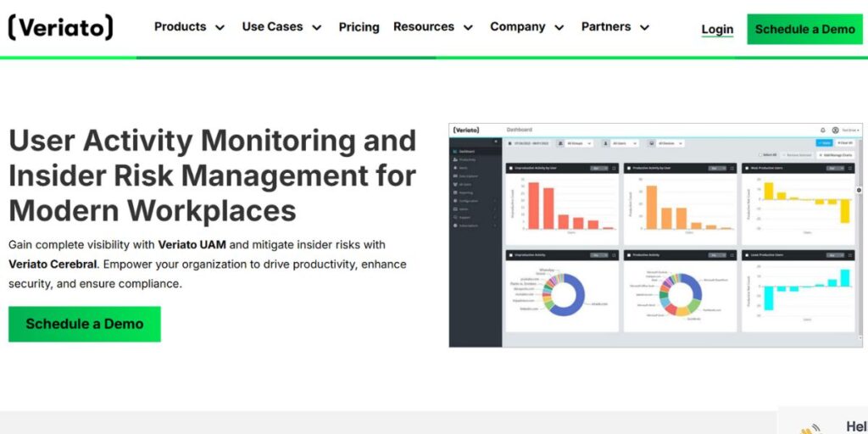
Task: Click the monitor icon beside All Devices
Action: pyautogui.click(x=652, y=143)
